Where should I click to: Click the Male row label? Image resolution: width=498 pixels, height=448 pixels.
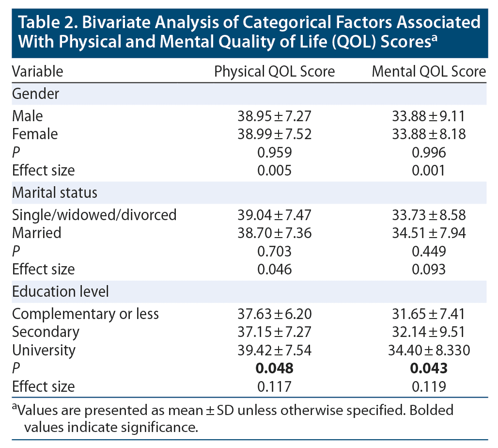point(28,116)
